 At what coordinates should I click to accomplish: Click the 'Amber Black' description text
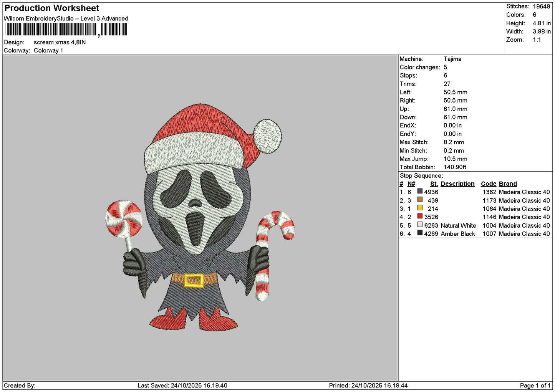click(458, 234)
